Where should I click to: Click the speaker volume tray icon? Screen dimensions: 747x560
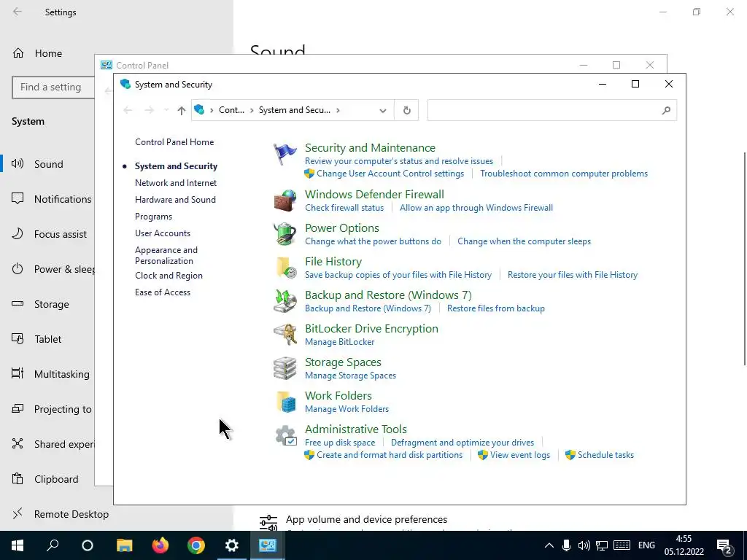584,545
